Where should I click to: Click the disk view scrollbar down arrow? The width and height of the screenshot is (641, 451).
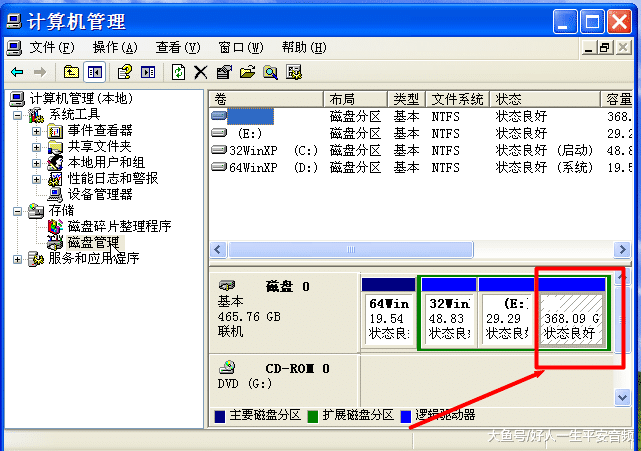tap(622, 397)
